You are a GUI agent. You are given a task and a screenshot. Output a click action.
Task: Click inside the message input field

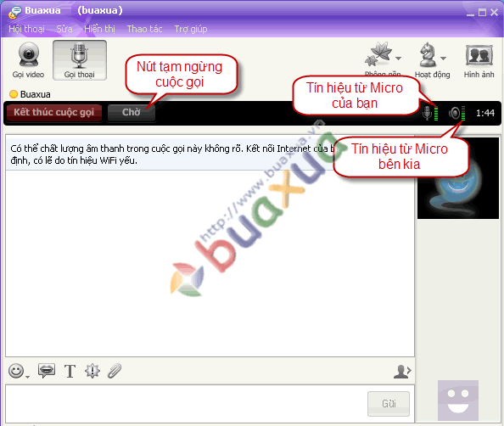pyautogui.click(x=187, y=403)
